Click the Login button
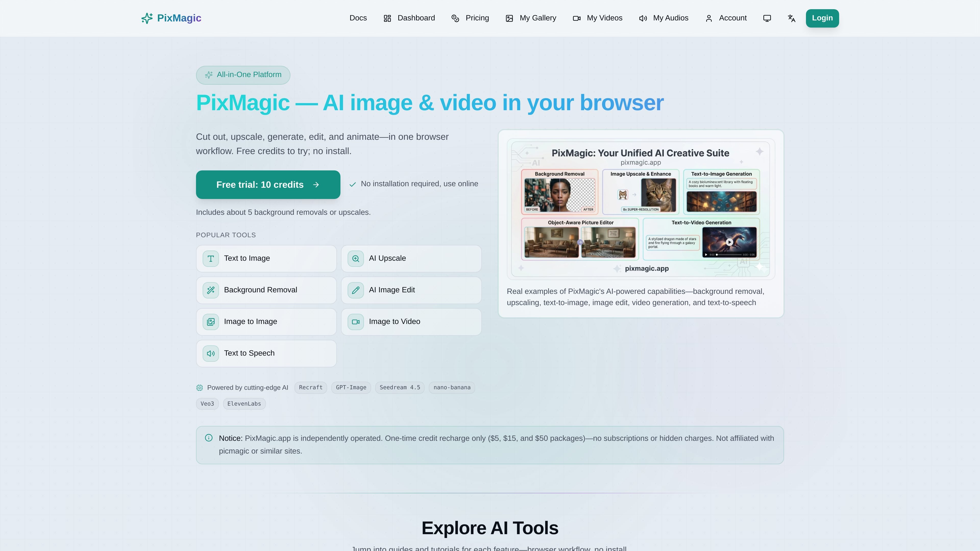The width and height of the screenshot is (980, 551). (822, 18)
